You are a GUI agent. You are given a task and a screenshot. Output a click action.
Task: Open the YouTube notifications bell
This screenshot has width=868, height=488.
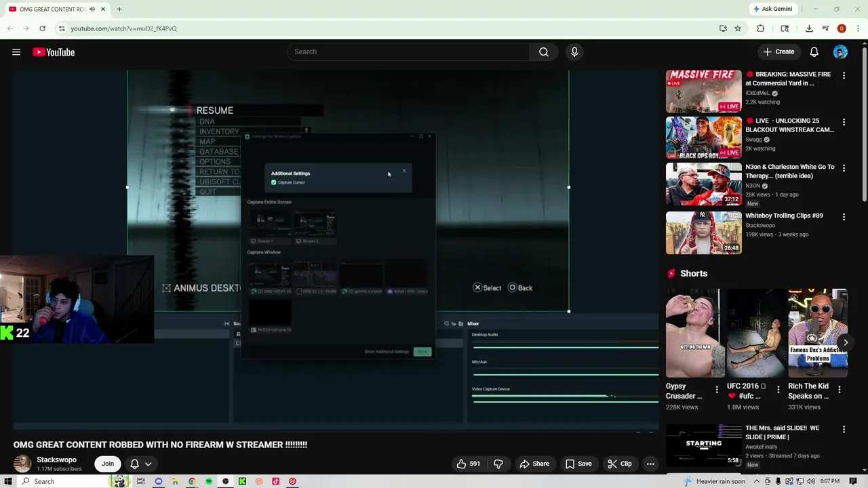(x=814, y=52)
